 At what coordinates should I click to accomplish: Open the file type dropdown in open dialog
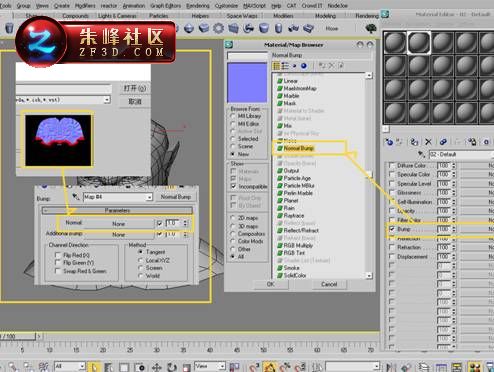[107, 99]
